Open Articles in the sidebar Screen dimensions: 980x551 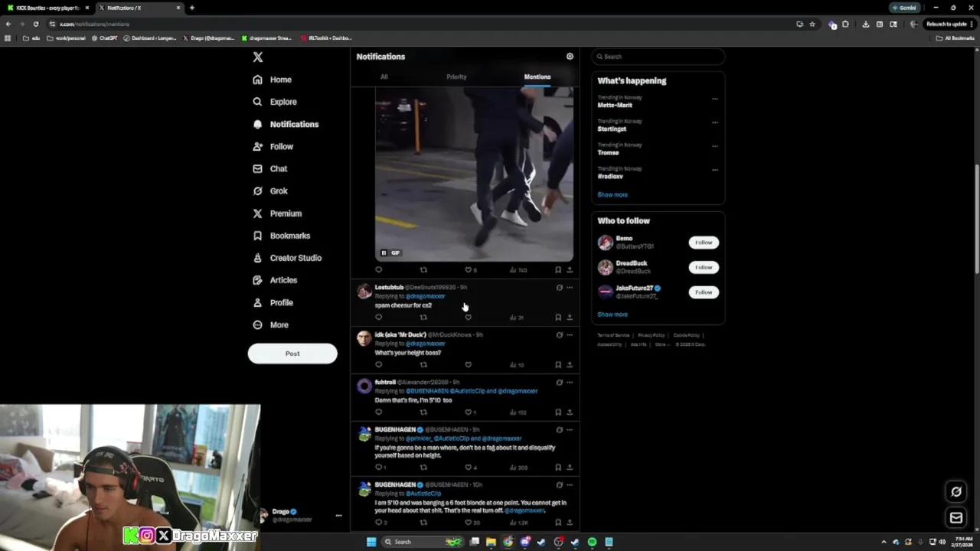point(274,280)
